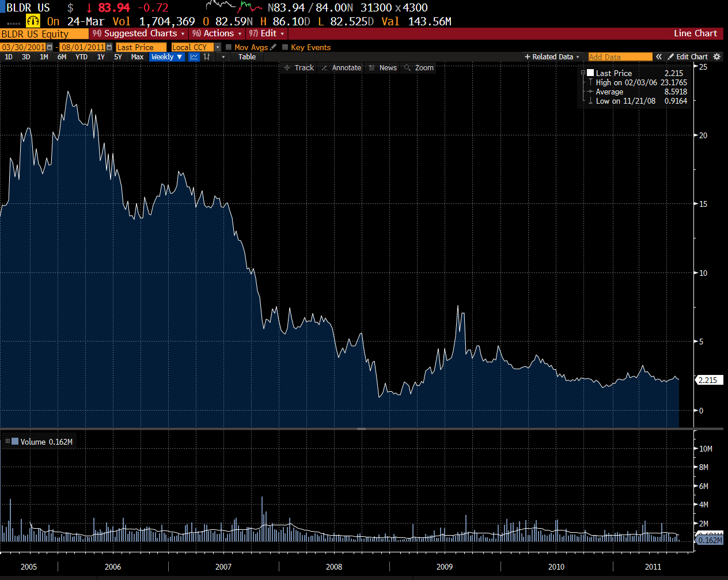The width and height of the screenshot is (728, 580).
Task: Switch to the Table view
Action: point(247,56)
